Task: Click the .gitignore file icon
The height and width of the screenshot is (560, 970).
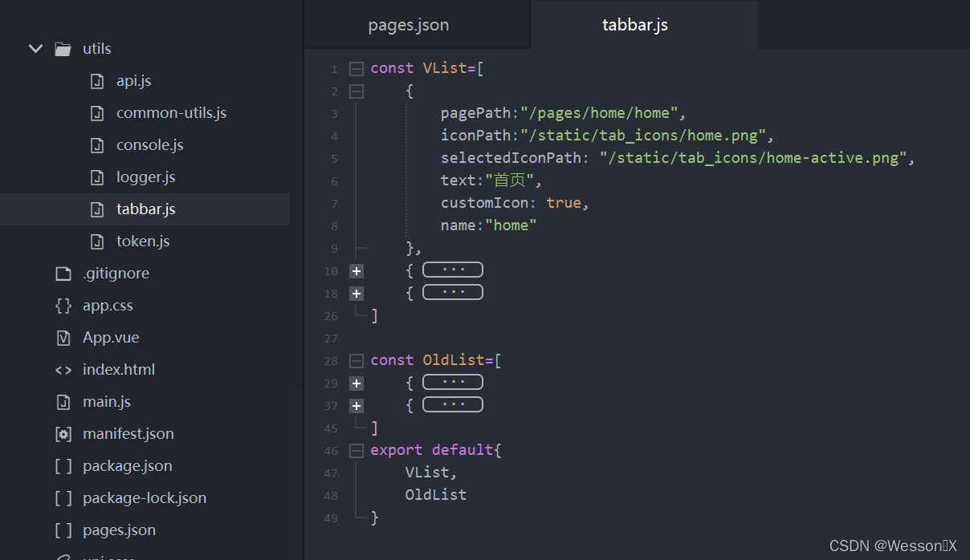Action: (63, 274)
